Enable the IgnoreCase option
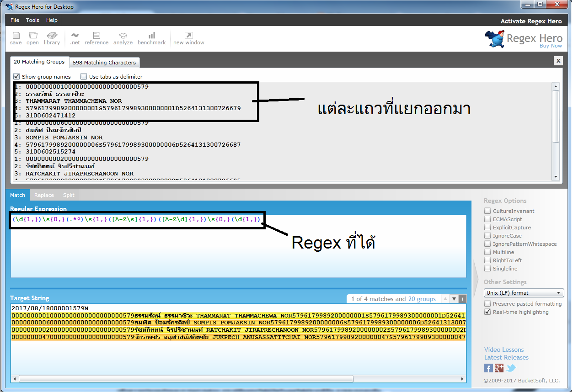573x392 pixels. (x=488, y=236)
